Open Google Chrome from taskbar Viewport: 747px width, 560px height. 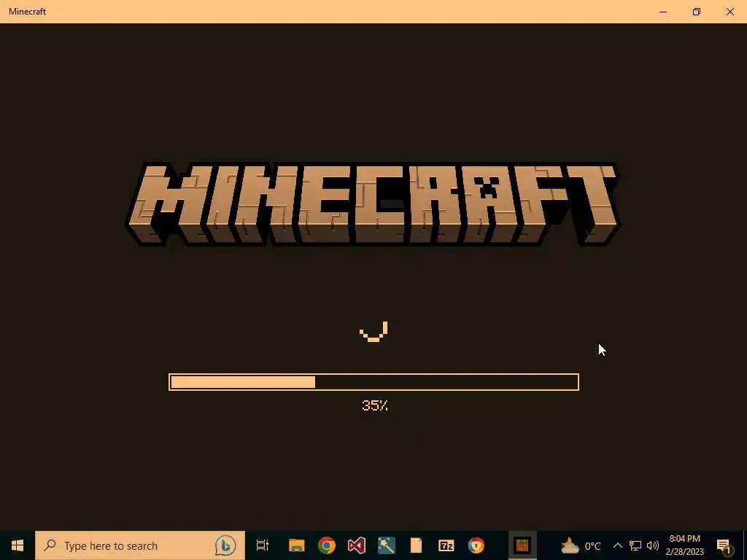click(x=326, y=545)
